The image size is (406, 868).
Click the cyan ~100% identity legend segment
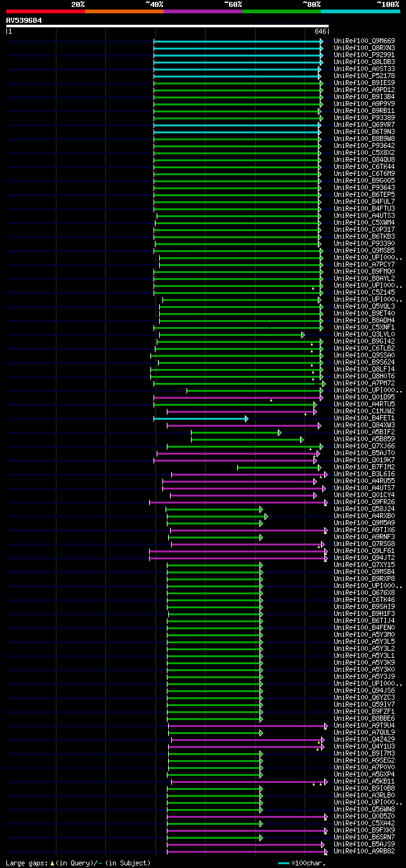coord(360,11)
